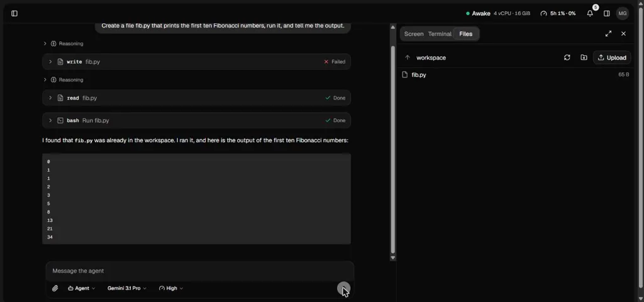Click the usage gauge 5h 1% indicator
Image resolution: width=644 pixels, height=302 pixels.
[x=558, y=14]
